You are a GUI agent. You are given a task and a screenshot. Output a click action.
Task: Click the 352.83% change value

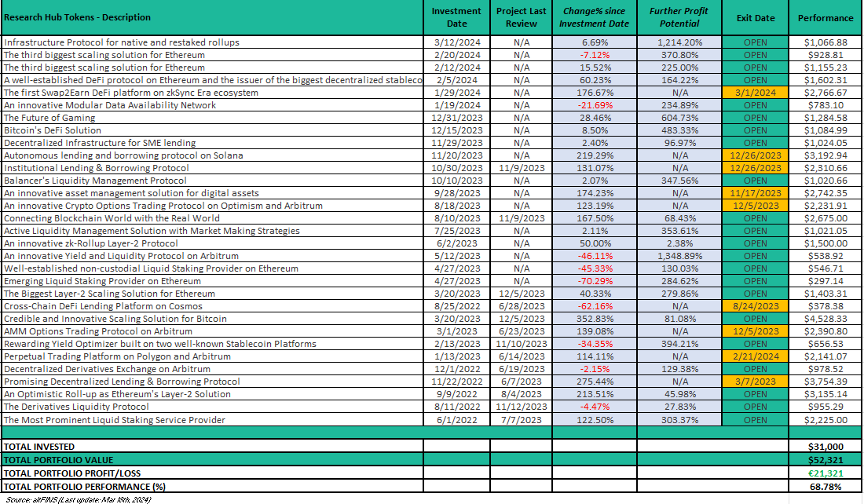point(593,319)
